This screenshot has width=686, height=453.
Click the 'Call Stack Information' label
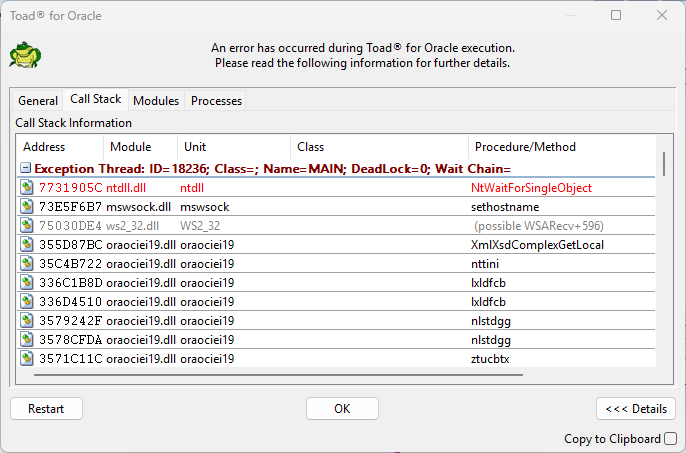[x=74, y=123]
